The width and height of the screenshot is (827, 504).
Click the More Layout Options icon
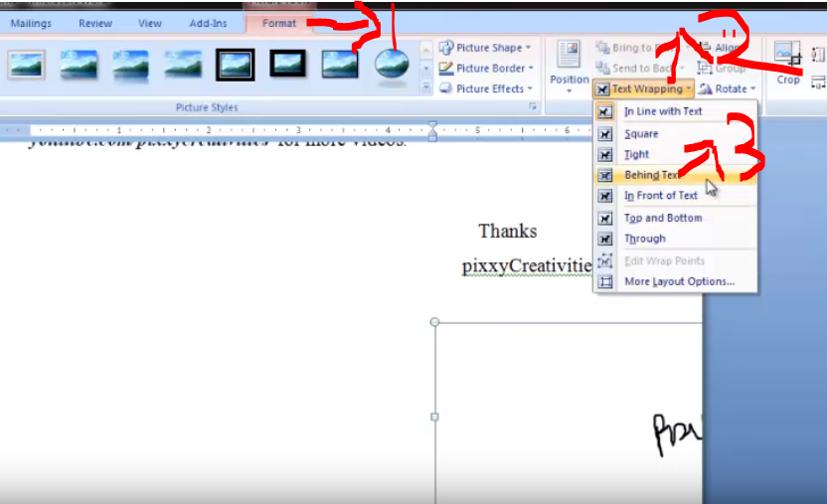[605, 281]
